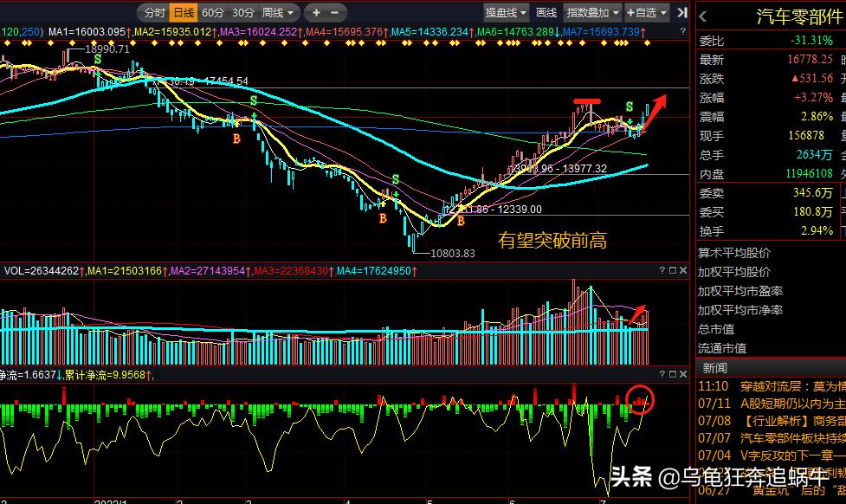846x504 pixels.
Task: Open the 穿越对流层 news item at 11:10
Action: click(x=772, y=386)
